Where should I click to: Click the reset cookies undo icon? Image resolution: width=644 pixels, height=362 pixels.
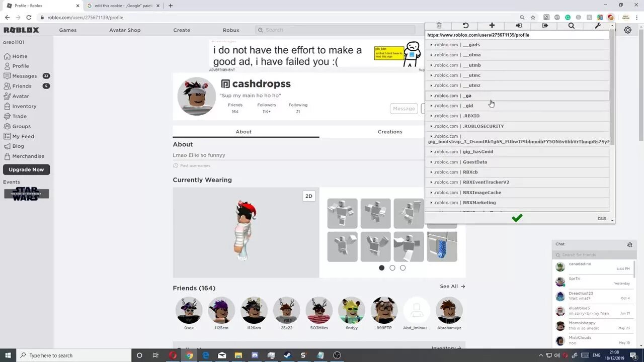(465, 26)
